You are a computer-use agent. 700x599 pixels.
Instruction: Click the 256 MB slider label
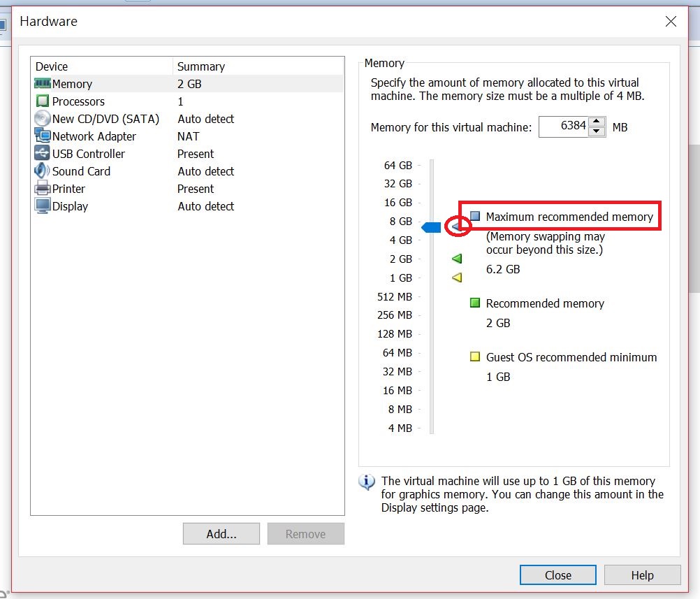point(395,315)
